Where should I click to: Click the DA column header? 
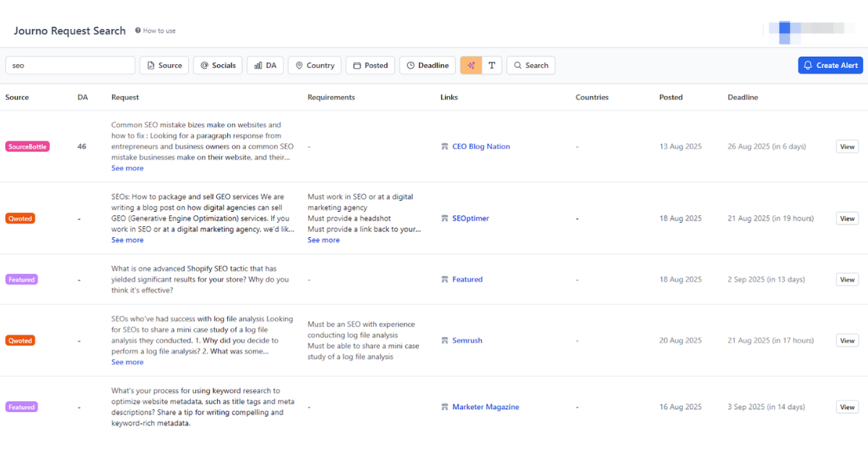point(82,97)
